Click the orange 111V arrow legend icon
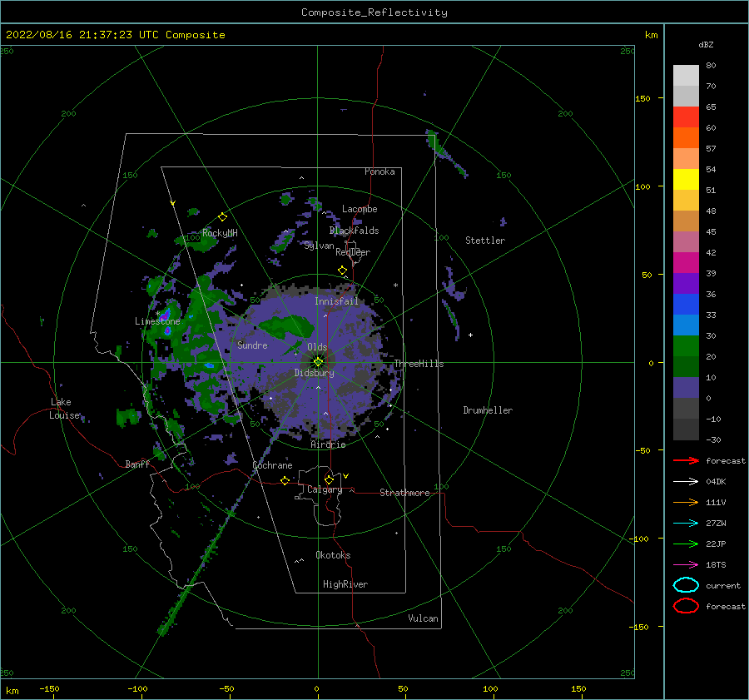Screen dimensions: 749x700 [686, 502]
